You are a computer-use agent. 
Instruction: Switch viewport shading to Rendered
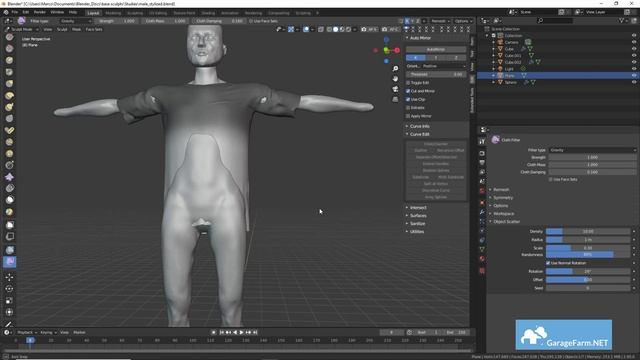click(349, 29)
